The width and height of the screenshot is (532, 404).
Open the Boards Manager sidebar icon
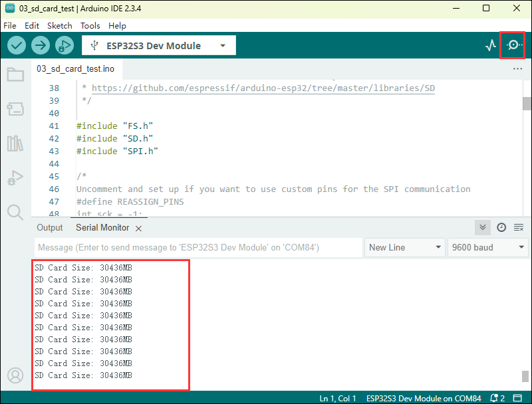[15, 109]
